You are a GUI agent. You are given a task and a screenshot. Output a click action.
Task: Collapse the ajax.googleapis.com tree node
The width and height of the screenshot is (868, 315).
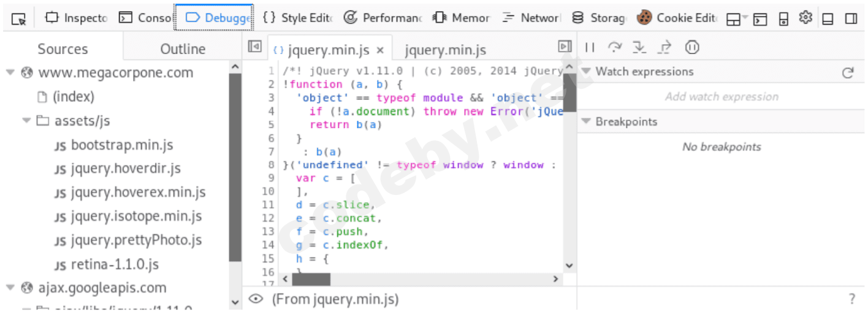pyautogui.click(x=10, y=287)
